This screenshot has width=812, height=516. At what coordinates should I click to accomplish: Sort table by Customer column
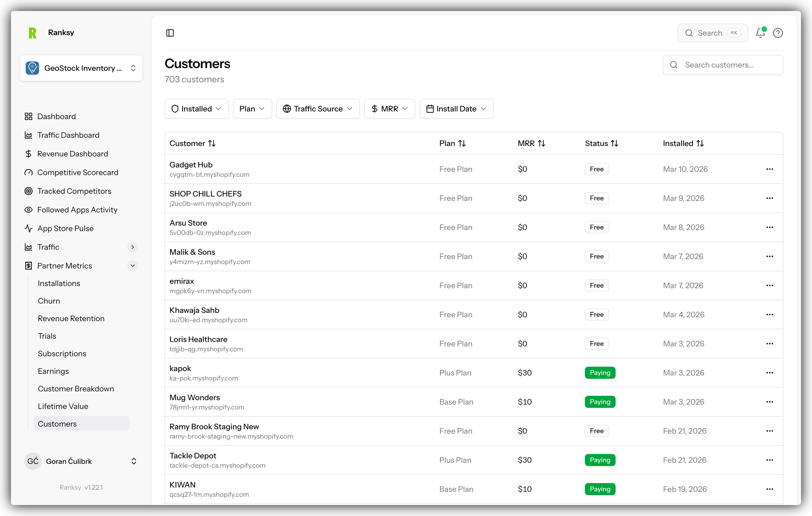193,144
